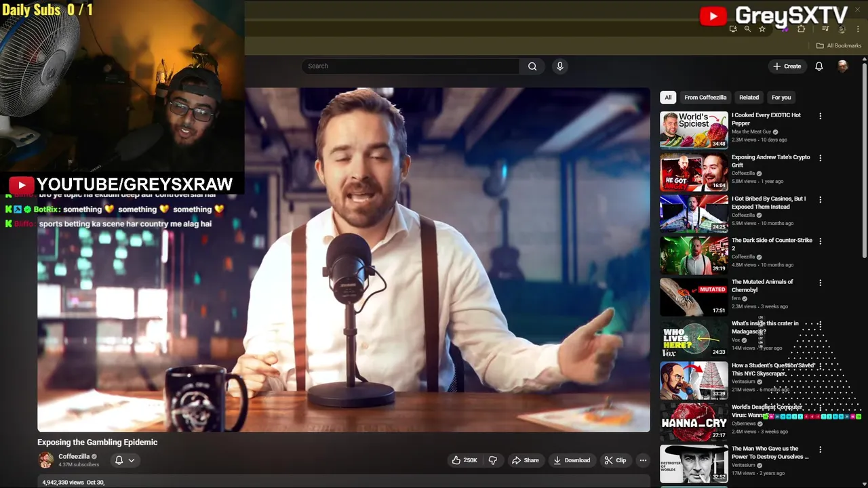Click '4.37M subscribers' text
The width and height of the screenshot is (868, 488).
(79, 465)
